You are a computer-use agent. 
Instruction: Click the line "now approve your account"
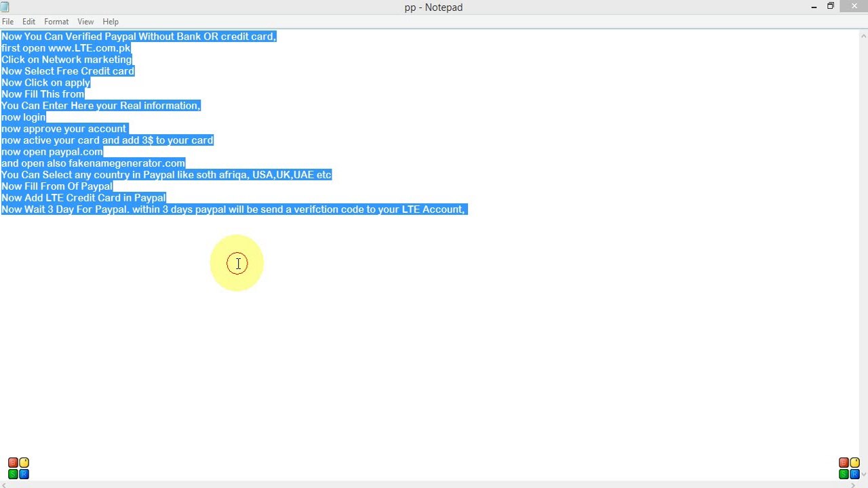click(x=64, y=129)
